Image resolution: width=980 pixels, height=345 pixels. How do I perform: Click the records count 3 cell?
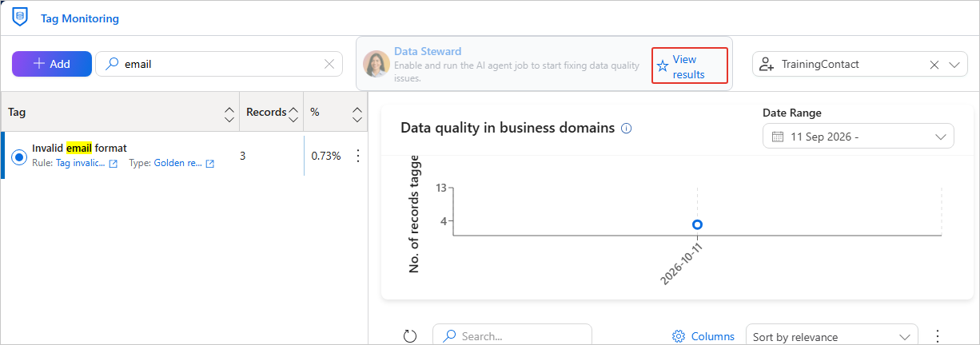243,156
